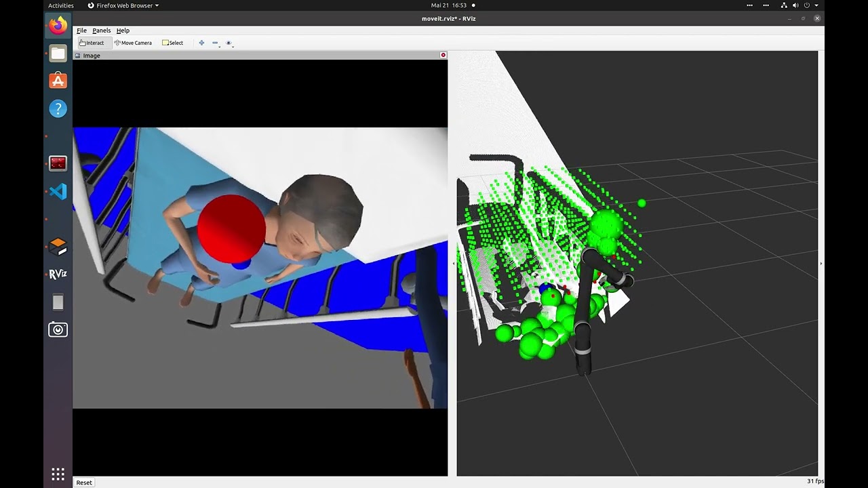Expand right side handle of 3D view

(x=821, y=263)
